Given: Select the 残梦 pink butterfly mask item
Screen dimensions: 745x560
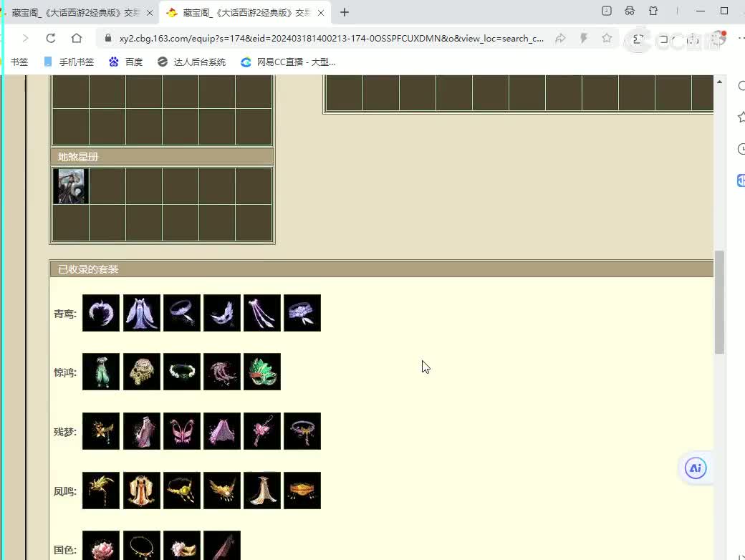Looking at the screenshot, I should coord(182,431).
